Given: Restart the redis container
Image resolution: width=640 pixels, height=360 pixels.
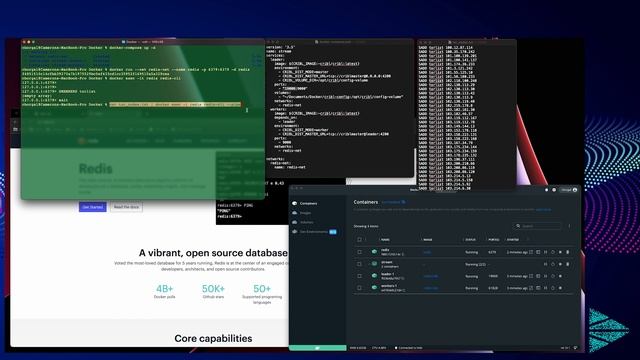Looking at the screenshot, I should tap(553, 252).
